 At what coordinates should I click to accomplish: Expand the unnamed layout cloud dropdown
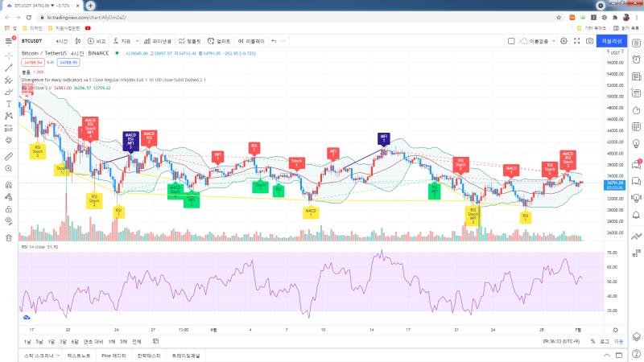538,41
